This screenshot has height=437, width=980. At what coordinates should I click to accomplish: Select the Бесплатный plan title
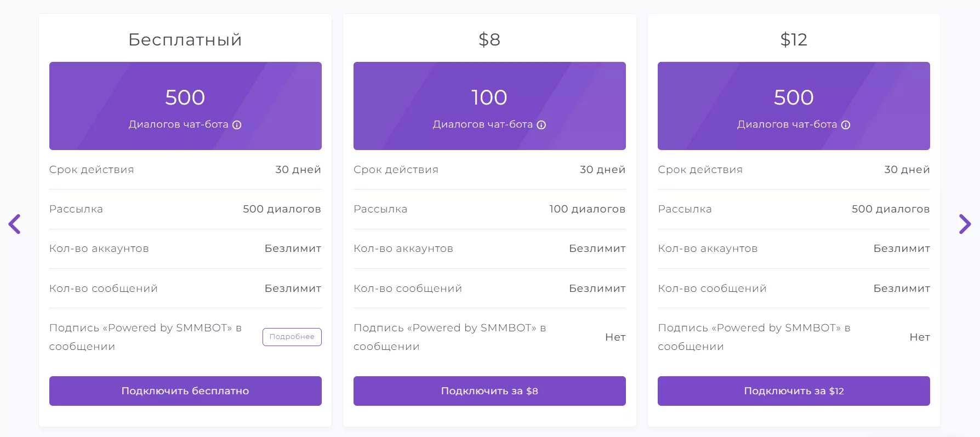(x=185, y=39)
